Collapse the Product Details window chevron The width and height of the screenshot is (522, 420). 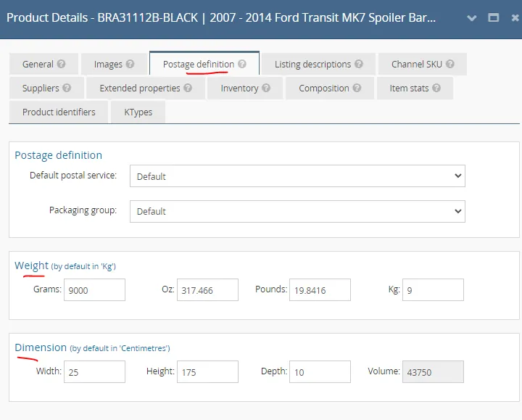click(472, 18)
